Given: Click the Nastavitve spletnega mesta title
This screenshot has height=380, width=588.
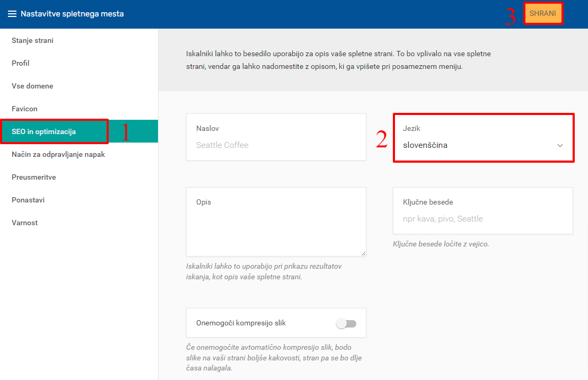Looking at the screenshot, I should click(x=72, y=14).
